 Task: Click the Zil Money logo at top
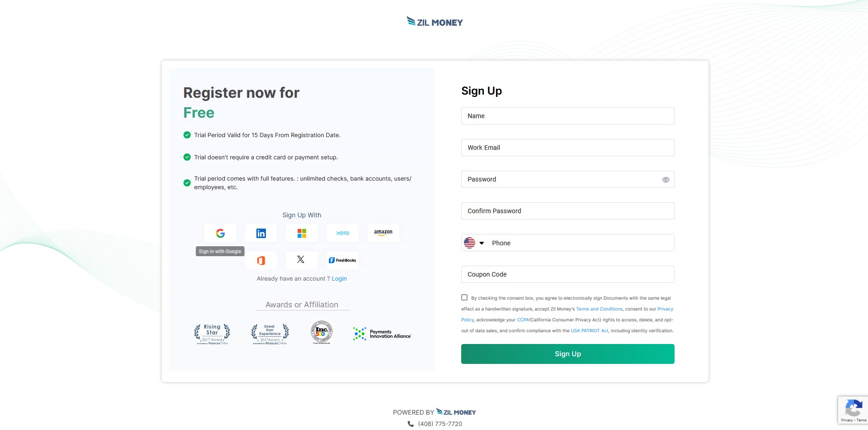click(x=434, y=22)
